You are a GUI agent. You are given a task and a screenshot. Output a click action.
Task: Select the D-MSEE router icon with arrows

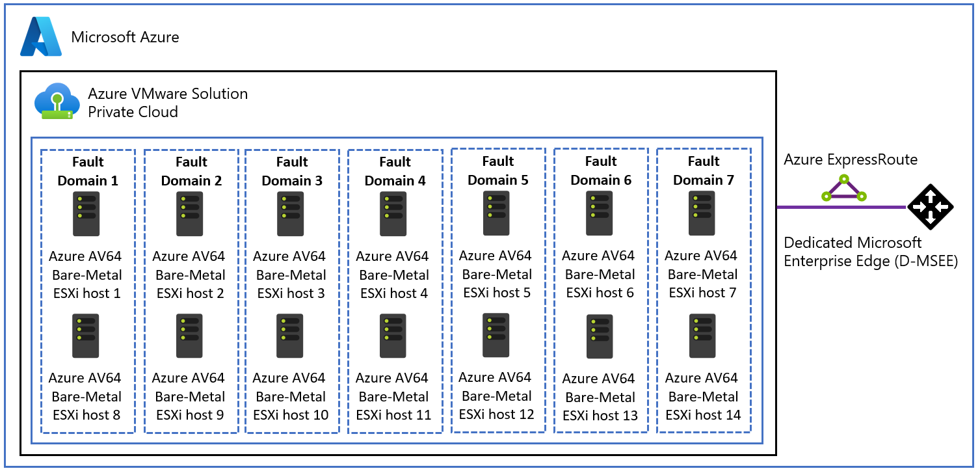point(930,207)
